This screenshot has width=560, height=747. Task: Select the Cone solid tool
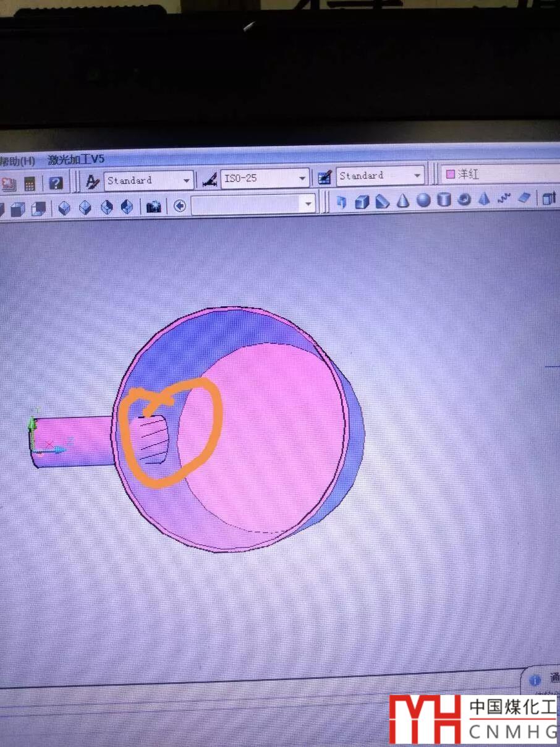click(x=403, y=200)
